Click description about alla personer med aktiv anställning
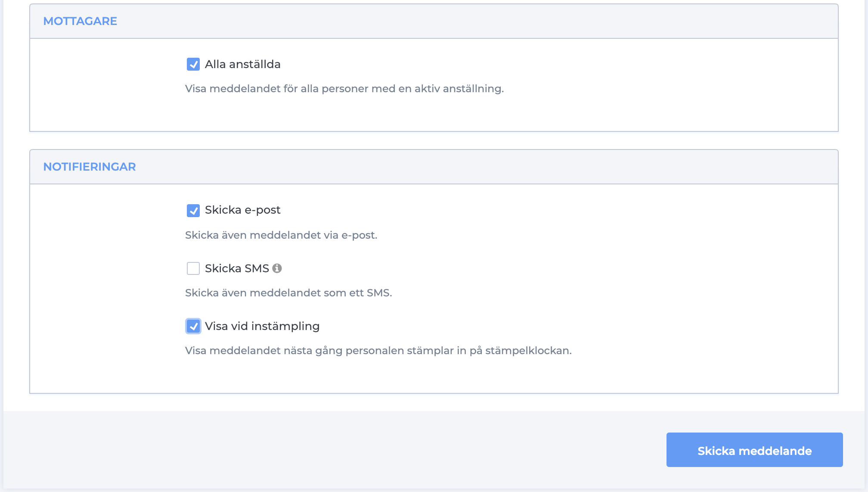This screenshot has height=492, width=868. (344, 89)
